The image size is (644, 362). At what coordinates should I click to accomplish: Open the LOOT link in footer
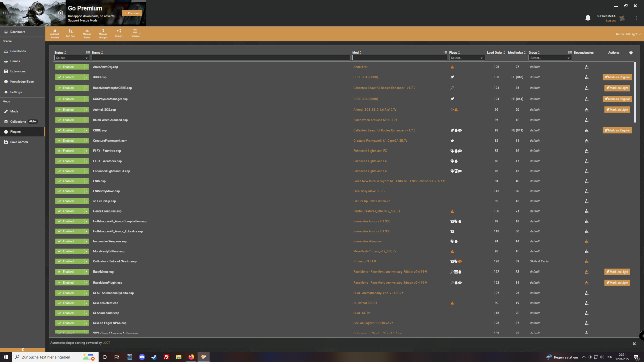click(x=106, y=343)
